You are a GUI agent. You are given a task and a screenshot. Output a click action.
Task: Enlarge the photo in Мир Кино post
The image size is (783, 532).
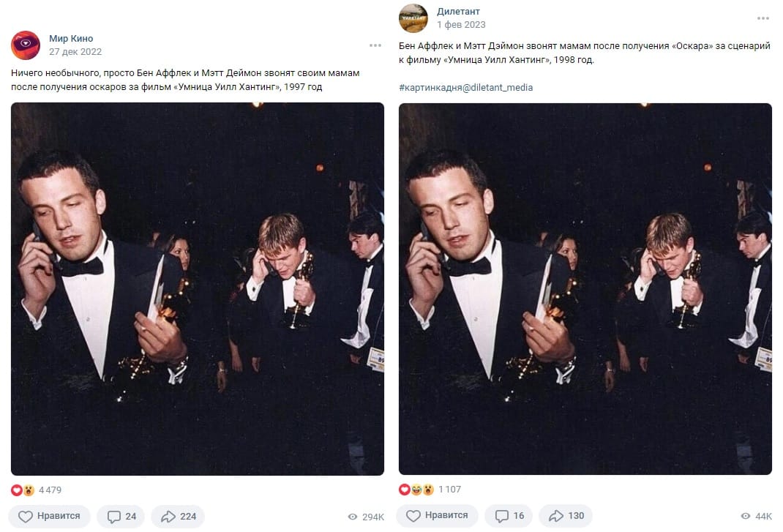pyautogui.click(x=198, y=289)
